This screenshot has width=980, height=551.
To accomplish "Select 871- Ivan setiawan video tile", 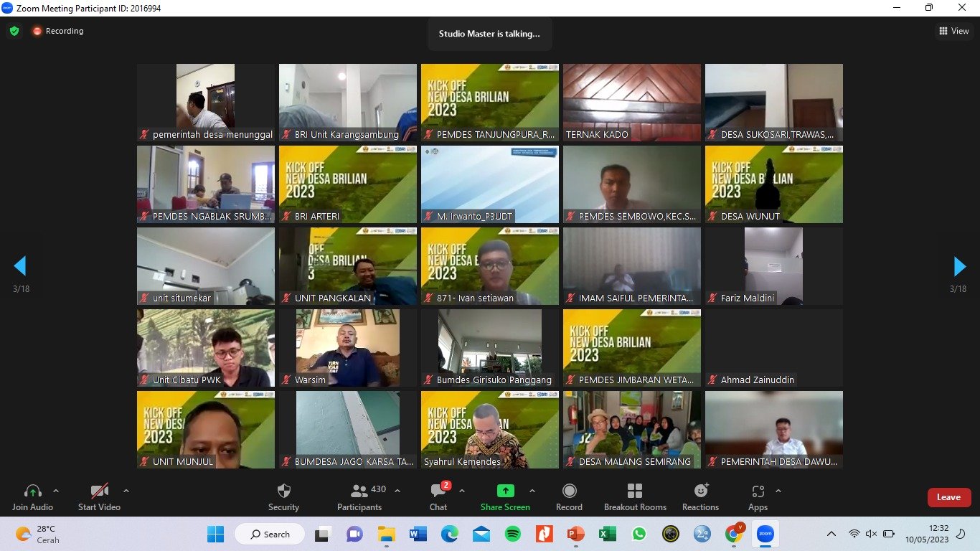I will point(490,266).
